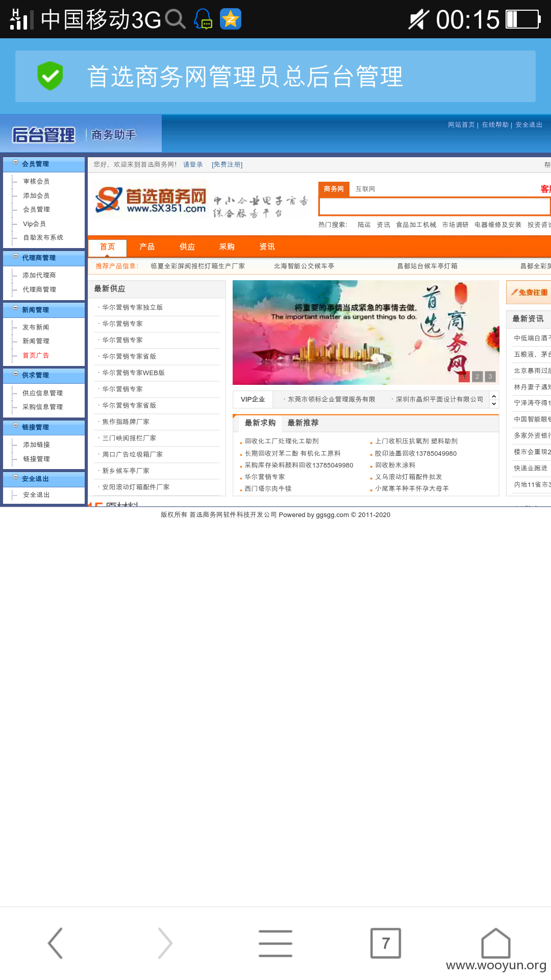Screen dimensions: 551x980
Task: Select the 首页 navigation tab
Action: click(x=107, y=247)
